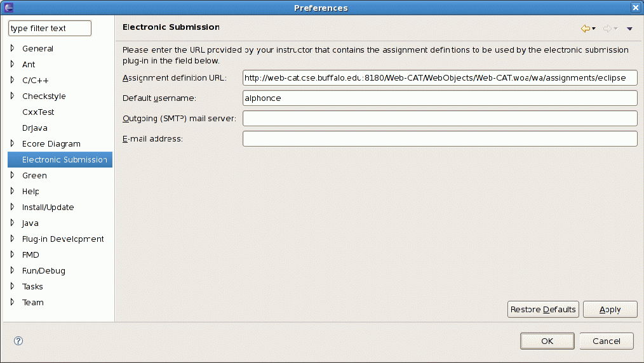Expand the Install/Update tree node
This screenshot has height=363, width=644.
click(12, 207)
